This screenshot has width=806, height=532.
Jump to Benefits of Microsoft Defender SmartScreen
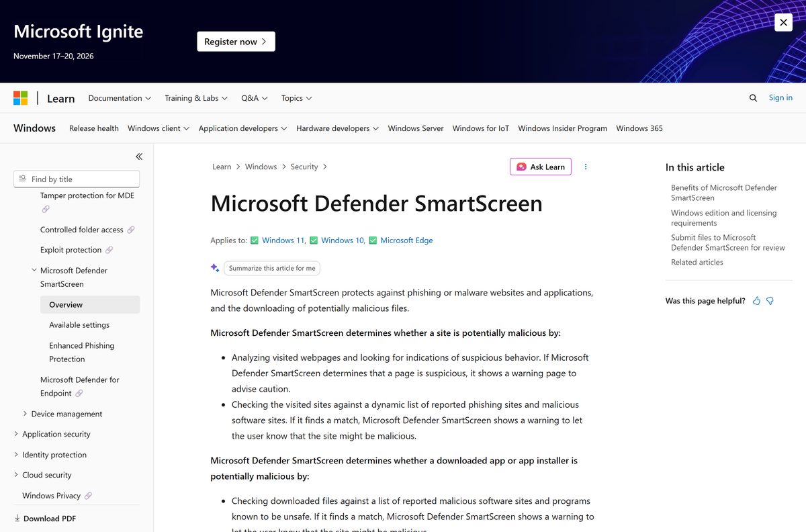tap(724, 193)
